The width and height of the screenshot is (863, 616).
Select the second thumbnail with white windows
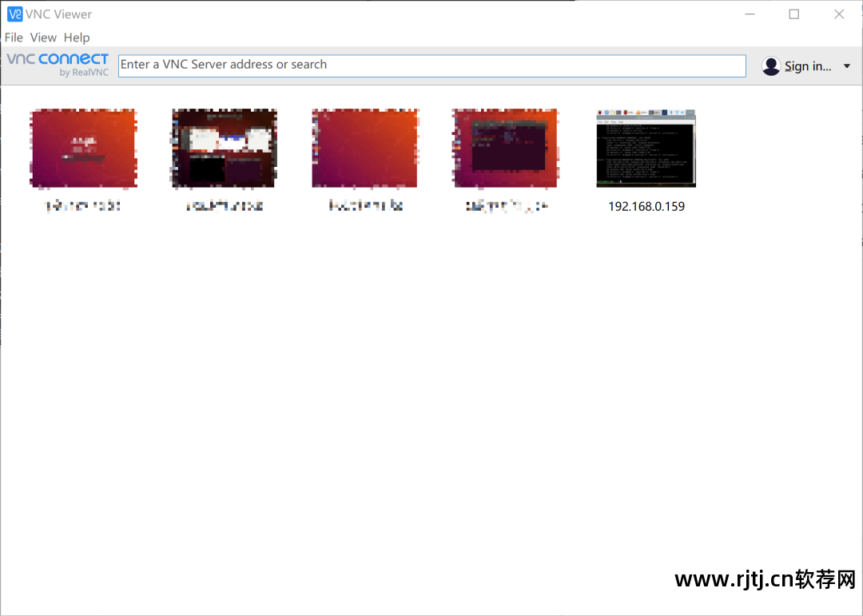(x=224, y=148)
